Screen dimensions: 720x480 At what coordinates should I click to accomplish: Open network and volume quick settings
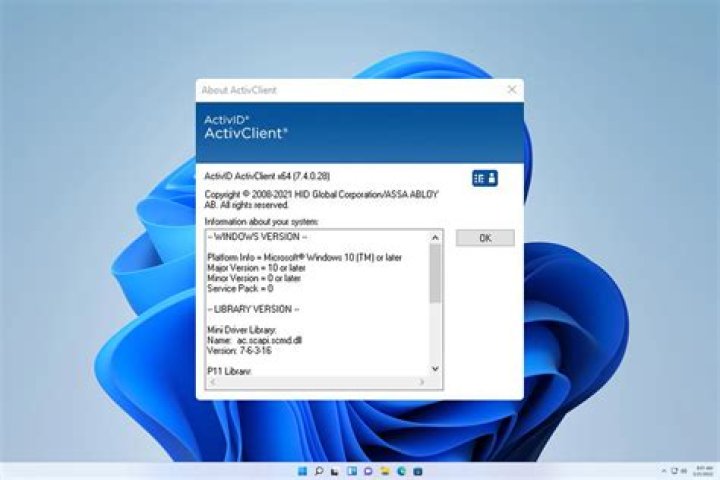coord(679,471)
